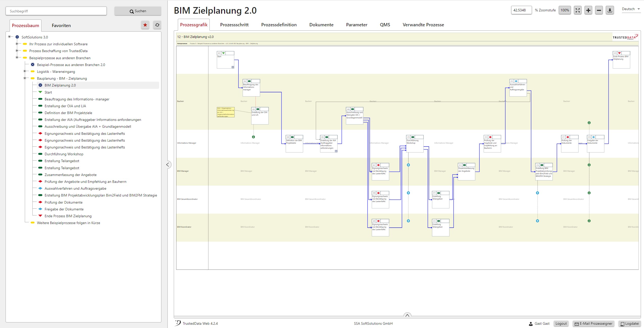Open the Prozessdefinition tab

coord(279,25)
